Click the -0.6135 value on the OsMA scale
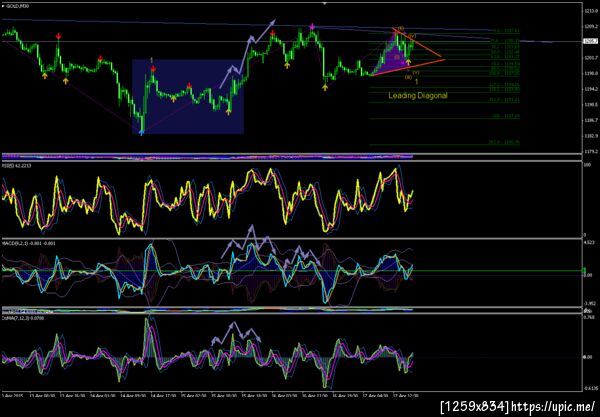600x417 pixels. [590, 388]
